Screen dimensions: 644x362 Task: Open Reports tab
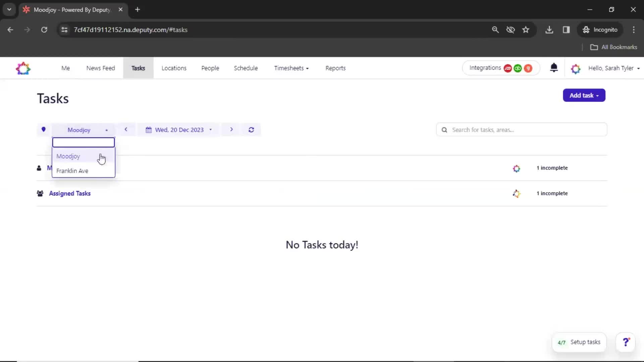335,68
